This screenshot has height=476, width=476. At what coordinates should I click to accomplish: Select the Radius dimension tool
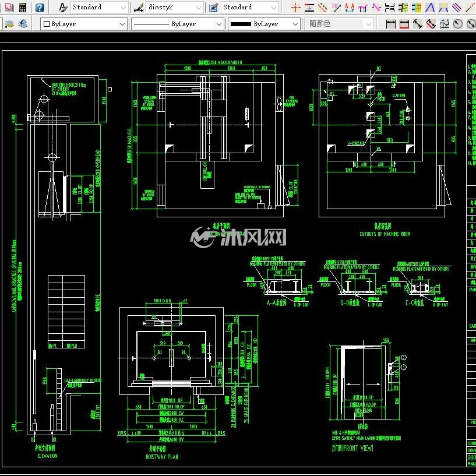[x=458, y=24]
